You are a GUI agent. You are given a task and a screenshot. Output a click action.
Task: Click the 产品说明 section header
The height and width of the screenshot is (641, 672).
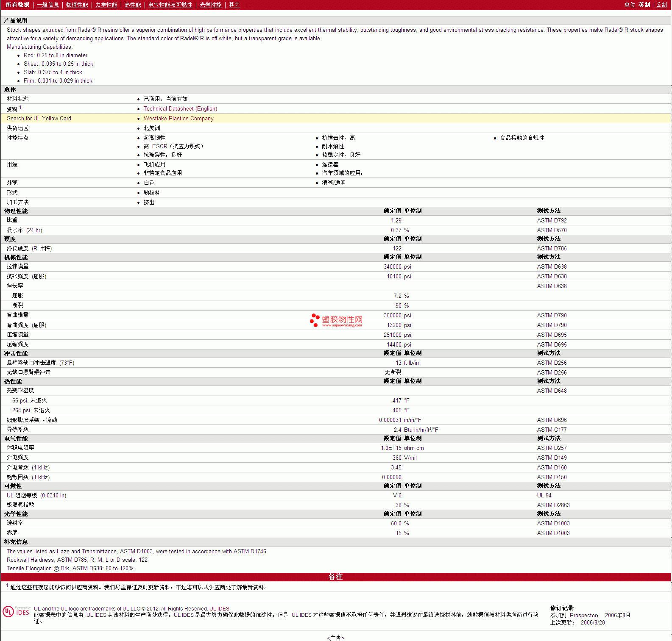[16, 20]
